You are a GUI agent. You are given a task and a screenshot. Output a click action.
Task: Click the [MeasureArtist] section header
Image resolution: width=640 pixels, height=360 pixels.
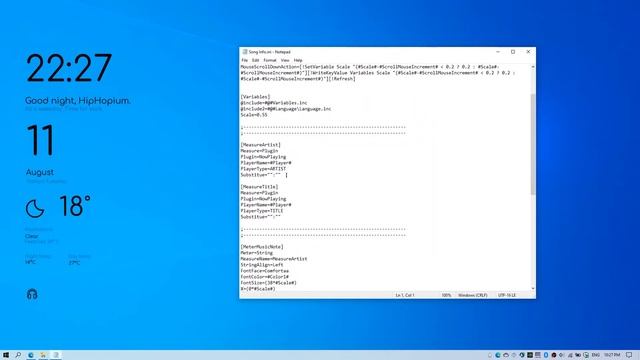[260, 145]
